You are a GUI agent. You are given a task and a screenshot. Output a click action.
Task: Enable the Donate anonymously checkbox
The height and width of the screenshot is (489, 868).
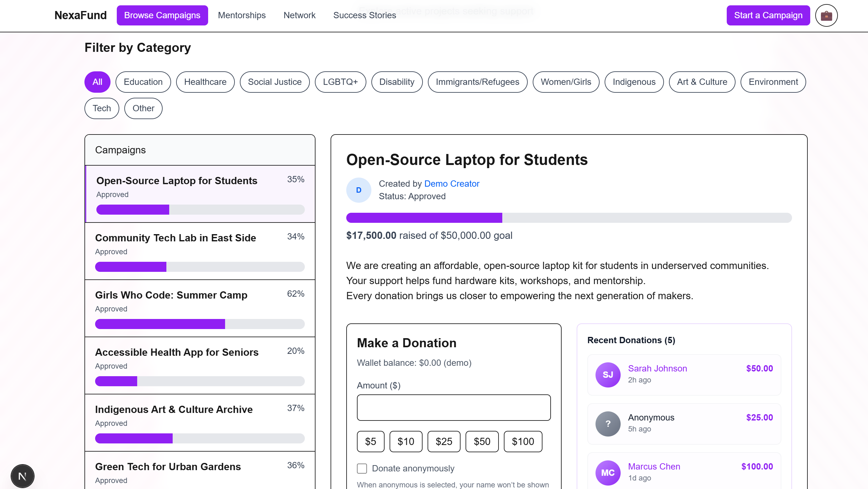coord(362,468)
